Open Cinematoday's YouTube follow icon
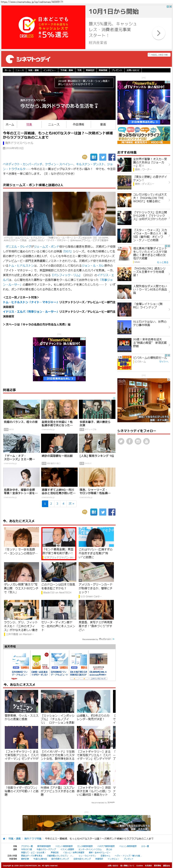 (x=146, y=441)
